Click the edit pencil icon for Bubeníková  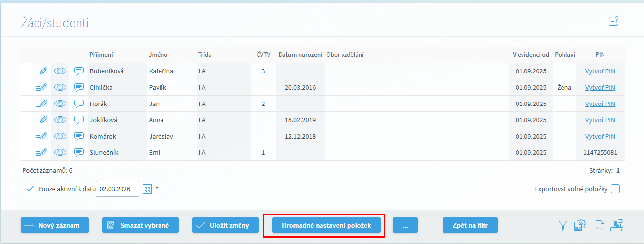(41, 71)
